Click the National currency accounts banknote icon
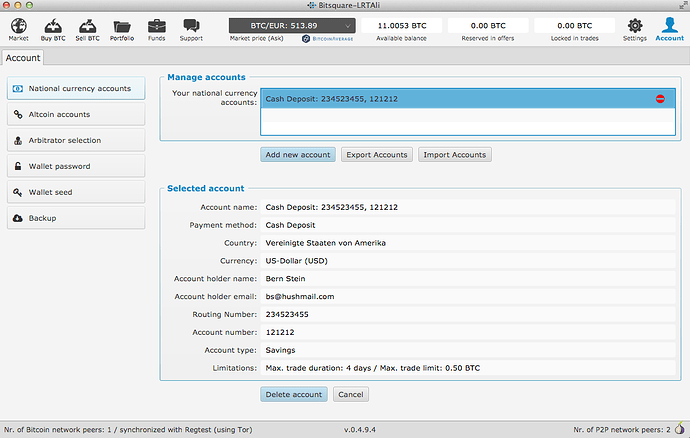Image resolution: width=690 pixels, height=438 pixels. click(x=18, y=88)
